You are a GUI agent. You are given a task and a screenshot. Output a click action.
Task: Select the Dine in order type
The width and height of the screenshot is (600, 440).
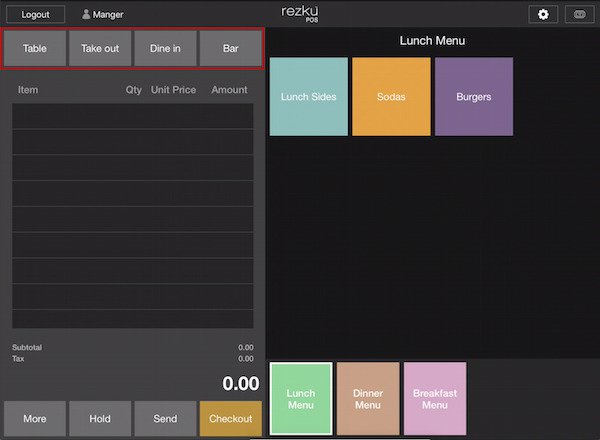pos(165,49)
